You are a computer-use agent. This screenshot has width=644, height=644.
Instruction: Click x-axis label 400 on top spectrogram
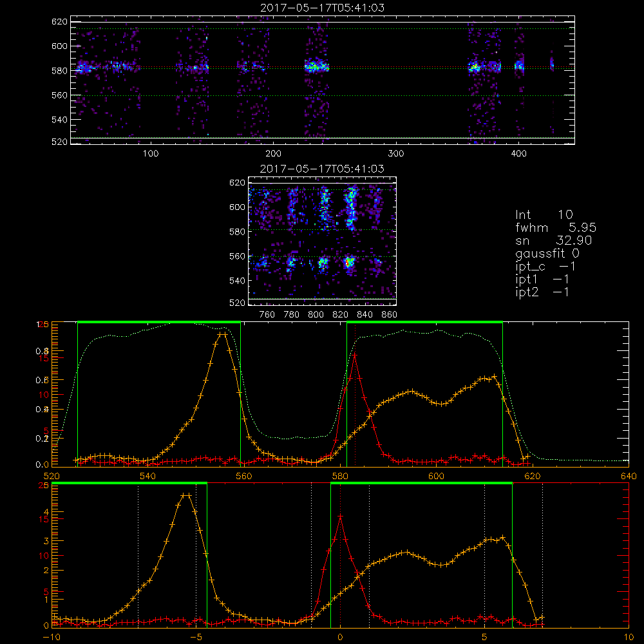point(518,154)
